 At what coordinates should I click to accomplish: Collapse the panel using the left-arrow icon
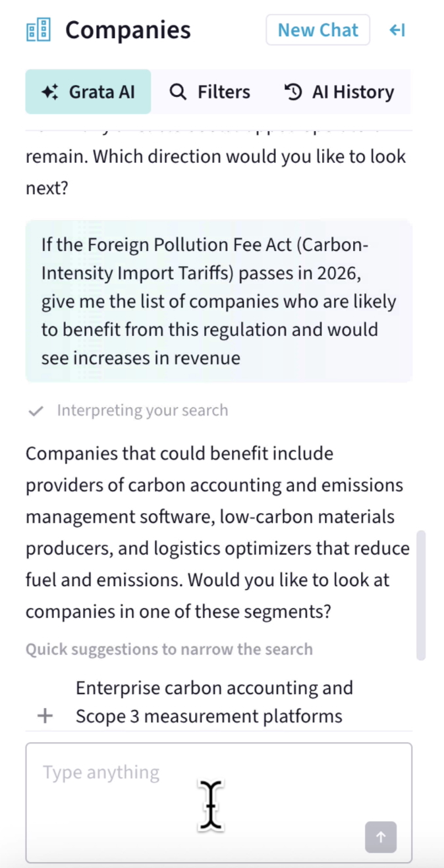[x=397, y=30]
